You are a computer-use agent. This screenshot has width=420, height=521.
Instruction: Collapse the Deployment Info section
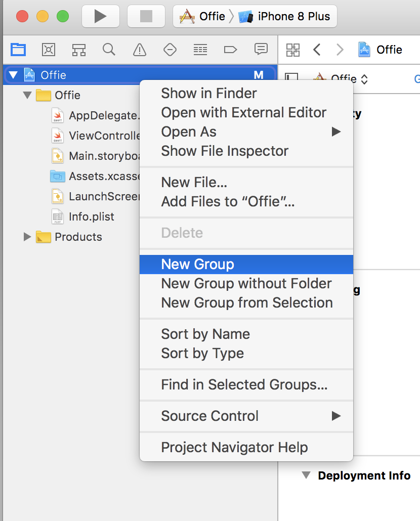pyautogui.click(x=306, y=475)
